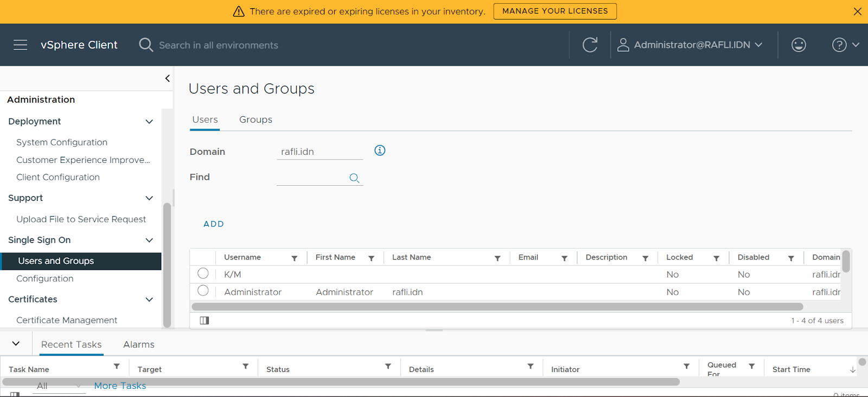This screenshot has width=868, height=397.
Task: Click the domain info icon
Action: click(x=380, y=150)
